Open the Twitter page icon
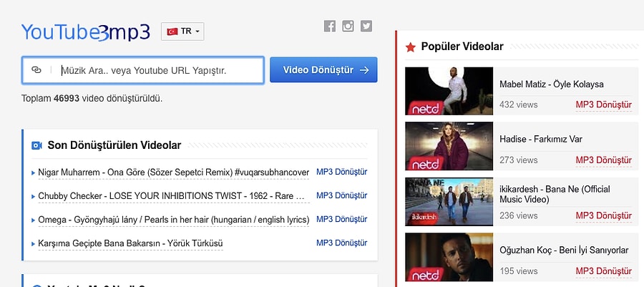Viewport: 644px width, 287px height. click(x=366, y=26)
